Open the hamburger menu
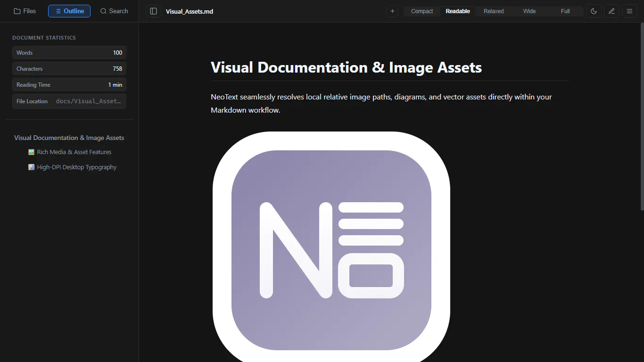Image resolution: width=644 pixels, height=362 pixels. pyautogui.click(x=629, y=11)
